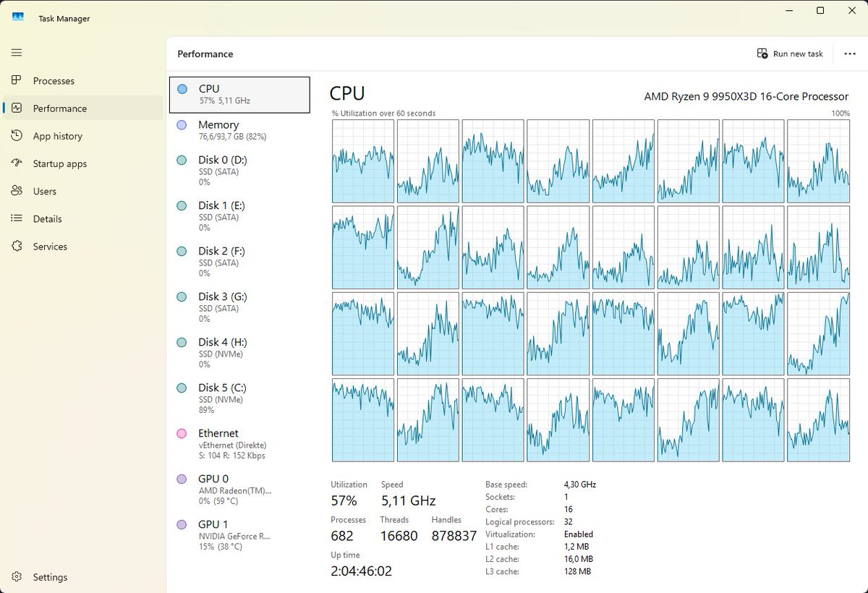Image resolution: width=868 pixels, height=593 pixels.
Task: Toggle the hamburger navigation menu
Action: (x=17, y=53)
